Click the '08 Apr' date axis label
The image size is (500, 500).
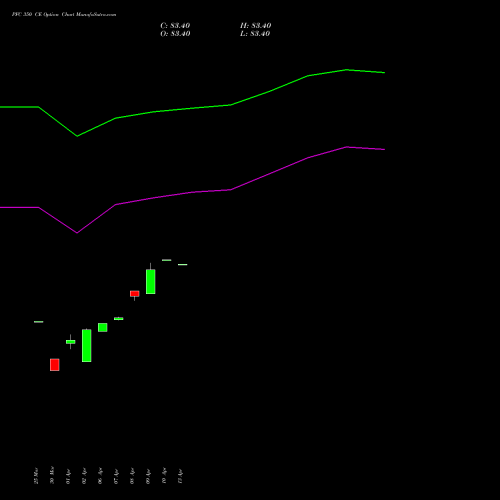(132, 477)
